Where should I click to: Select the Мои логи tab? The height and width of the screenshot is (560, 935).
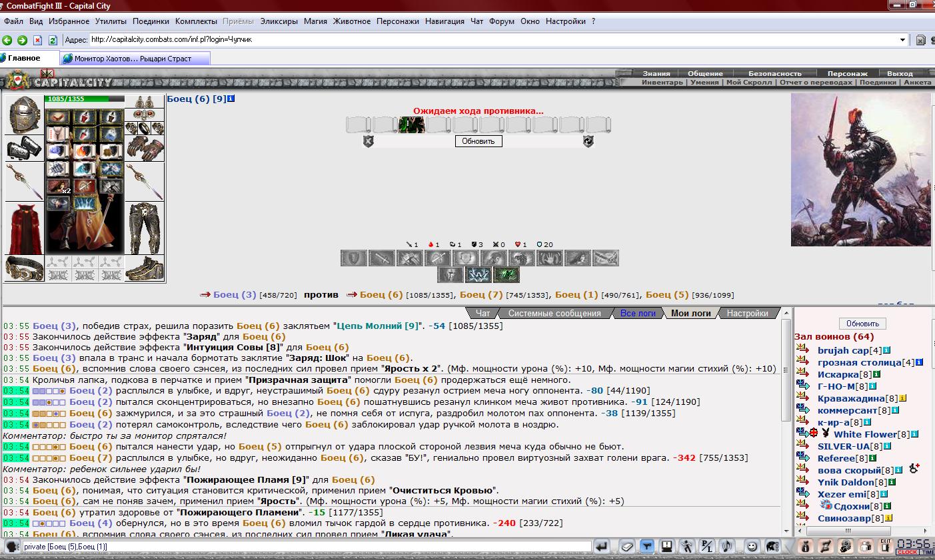tap(691, 313)
